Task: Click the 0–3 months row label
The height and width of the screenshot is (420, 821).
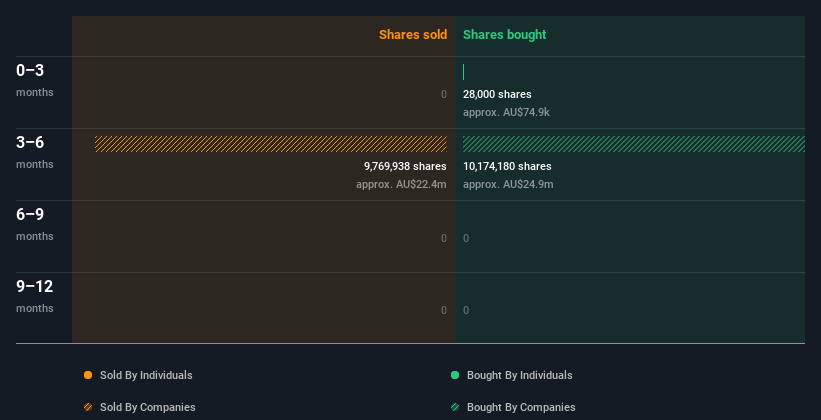Action: (35, 81)
